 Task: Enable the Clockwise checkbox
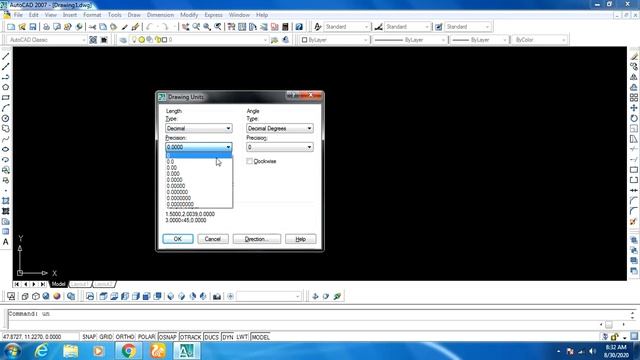point(249,161)
